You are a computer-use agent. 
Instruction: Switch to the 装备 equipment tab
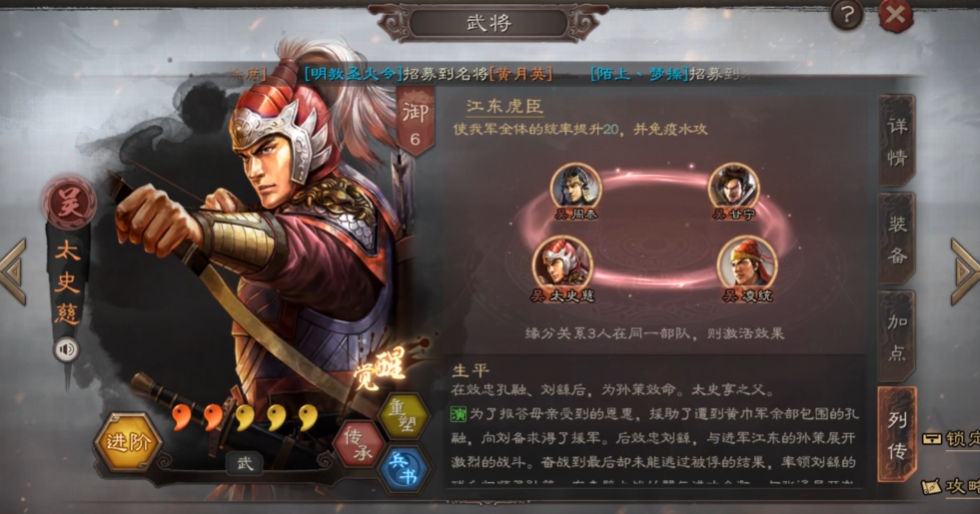(898, 239)
